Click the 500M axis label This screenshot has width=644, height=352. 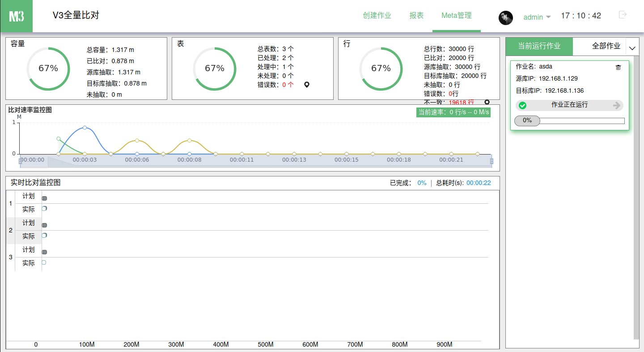coord(266,344)
